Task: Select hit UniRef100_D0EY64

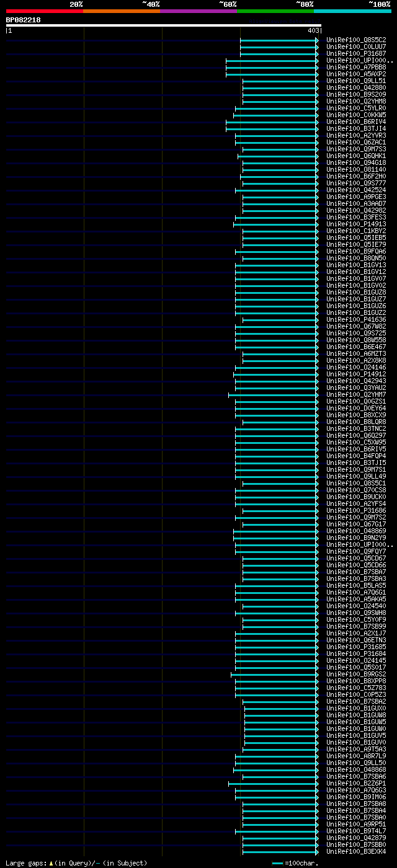Action: (356, 408)
